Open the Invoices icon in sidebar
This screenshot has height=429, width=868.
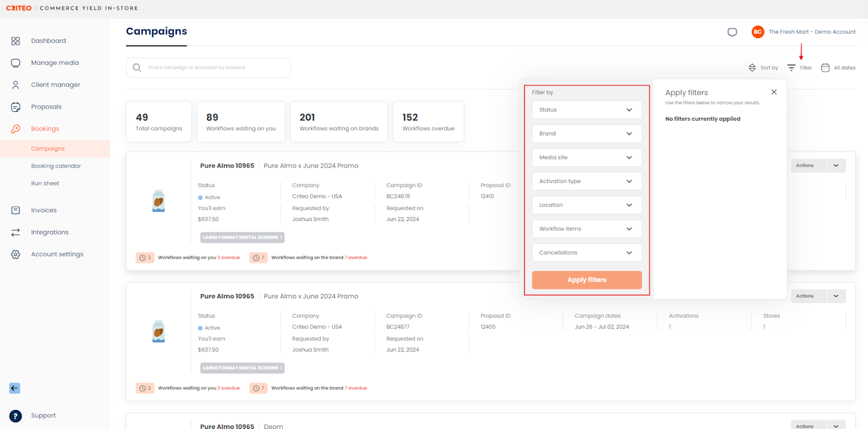click(x=16, y=210)
